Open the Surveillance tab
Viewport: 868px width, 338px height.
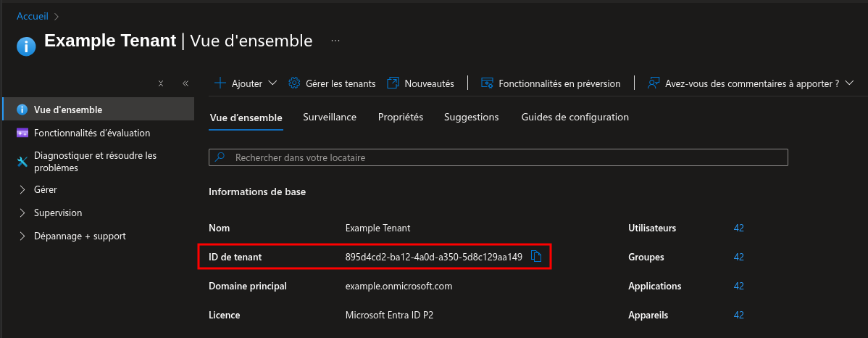click(330, 117)
